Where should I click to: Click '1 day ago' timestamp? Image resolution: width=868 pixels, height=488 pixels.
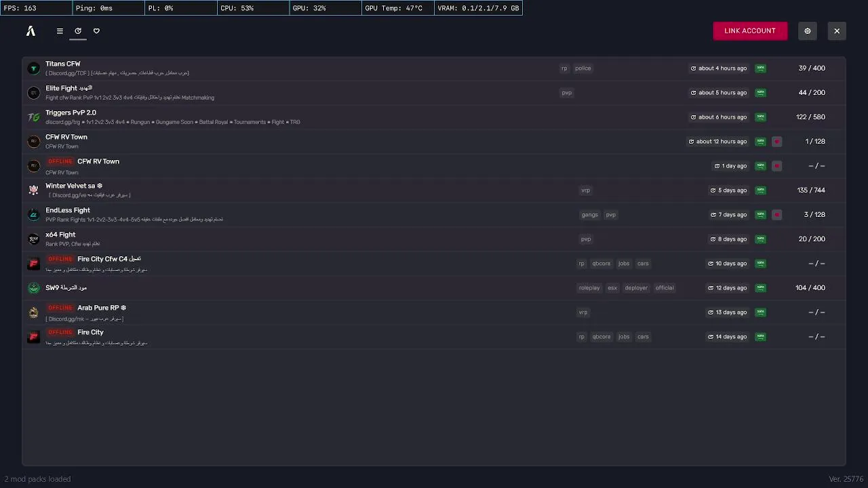(x=731, y=166)
